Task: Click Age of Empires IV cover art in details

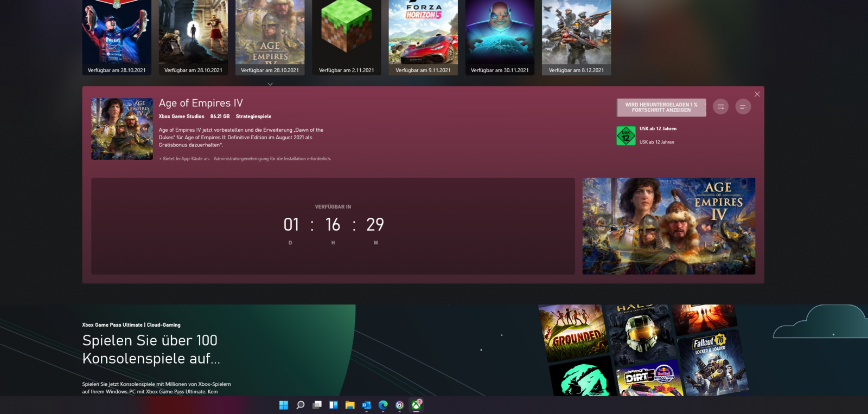Action: point(122,129)
